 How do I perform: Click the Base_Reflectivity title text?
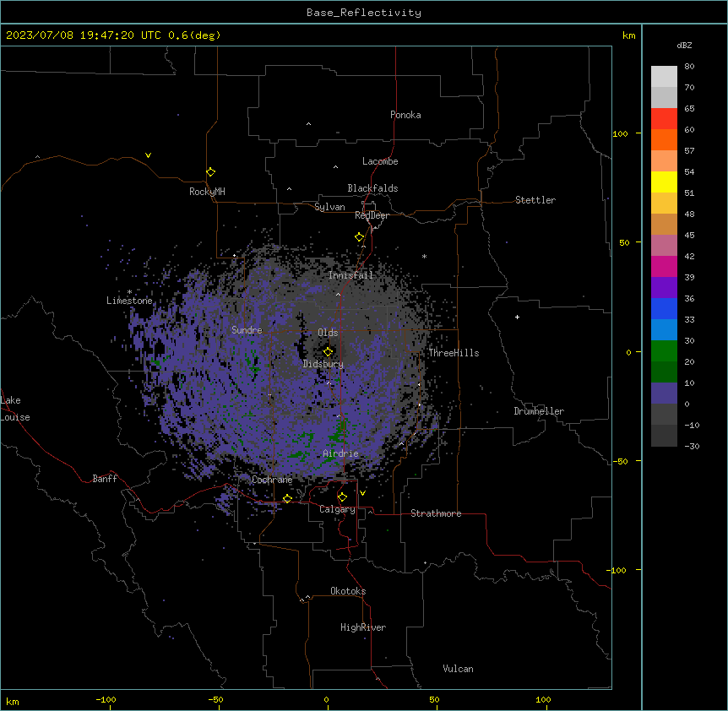coord(364,13)
